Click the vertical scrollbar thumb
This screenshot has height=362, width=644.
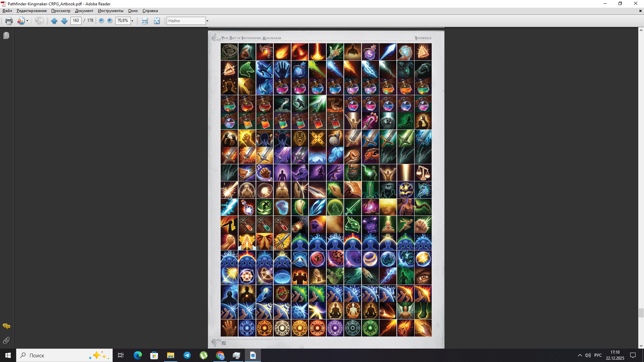[x=641, y=313]
